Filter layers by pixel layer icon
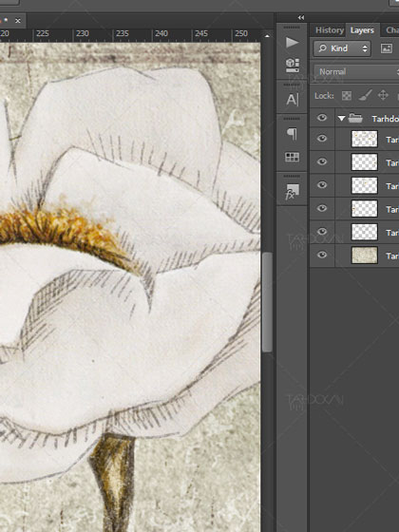The width and height of the screenshot is (399, 532). tap(387, 48)
